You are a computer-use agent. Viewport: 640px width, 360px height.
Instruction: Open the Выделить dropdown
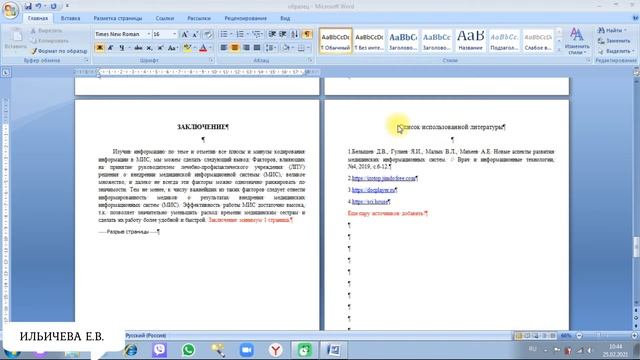(616, 51)
